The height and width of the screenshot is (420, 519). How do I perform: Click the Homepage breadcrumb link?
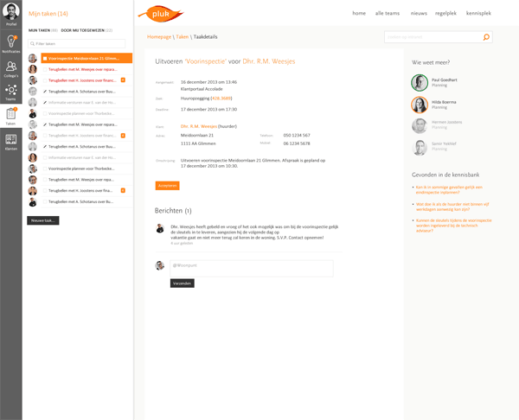[159, 36]
